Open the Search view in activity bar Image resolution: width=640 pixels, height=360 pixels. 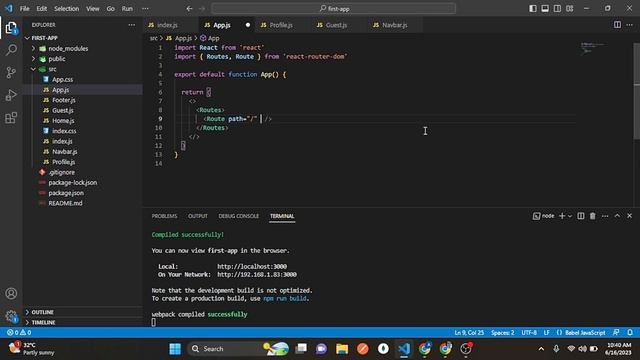point(11,50)
